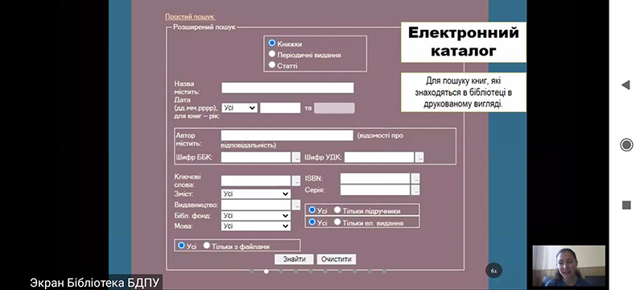Open the Ключові слова browse button
Screen dimensions: 644x290
296,180
